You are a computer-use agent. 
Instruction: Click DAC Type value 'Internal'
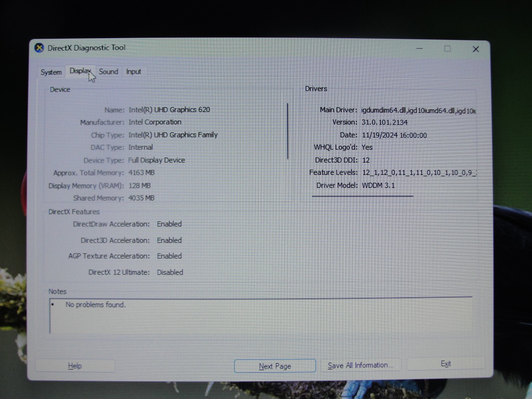[141, 147]
